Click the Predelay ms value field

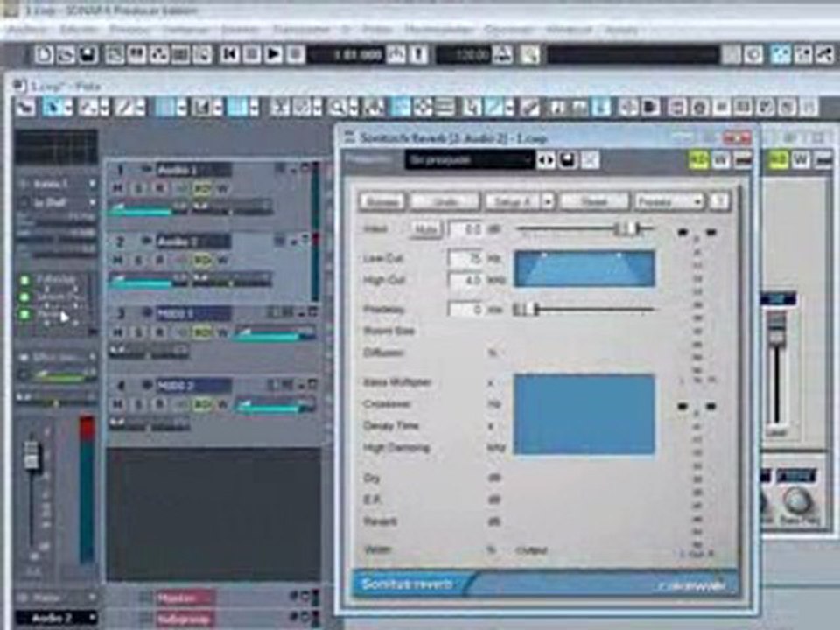pyautogui.click(x=465, y=309)
